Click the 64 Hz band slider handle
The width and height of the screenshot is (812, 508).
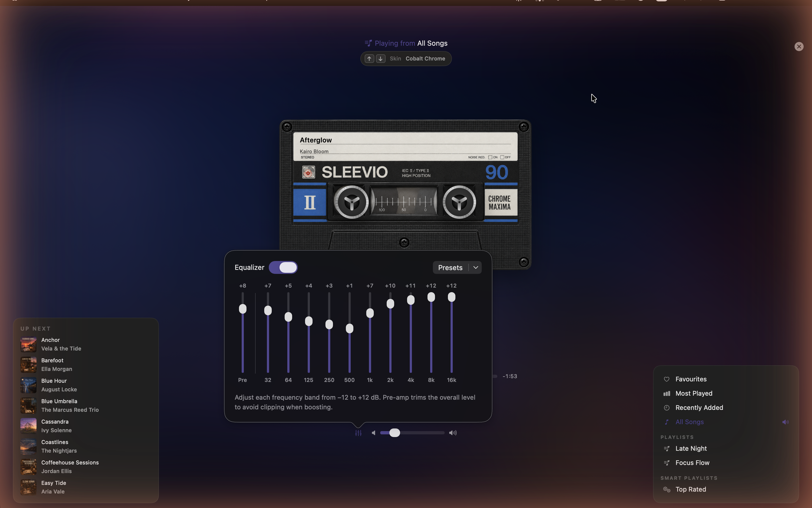coord(288,317)
